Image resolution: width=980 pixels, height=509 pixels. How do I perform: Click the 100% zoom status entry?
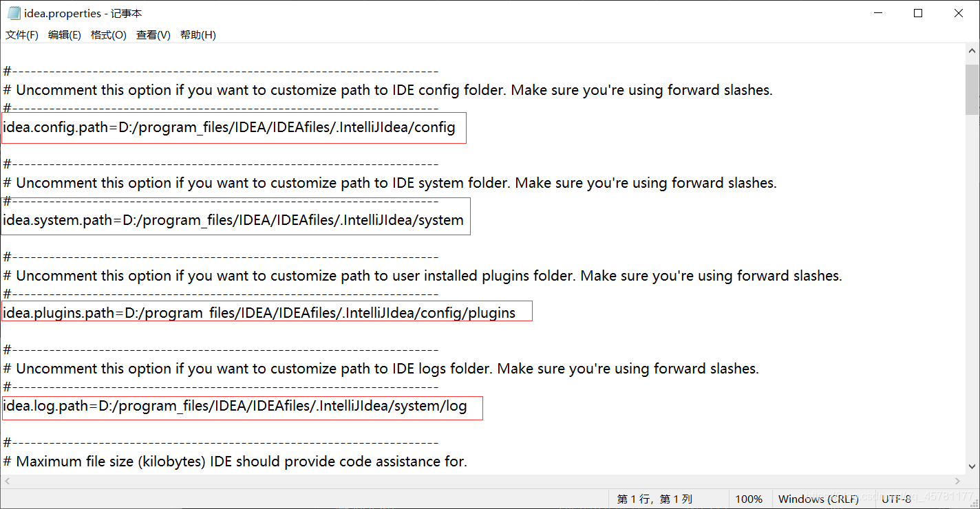(749, 499)
